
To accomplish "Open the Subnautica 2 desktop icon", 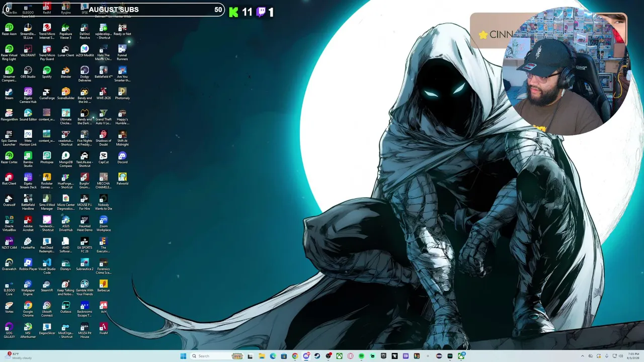I will point(85,265).
